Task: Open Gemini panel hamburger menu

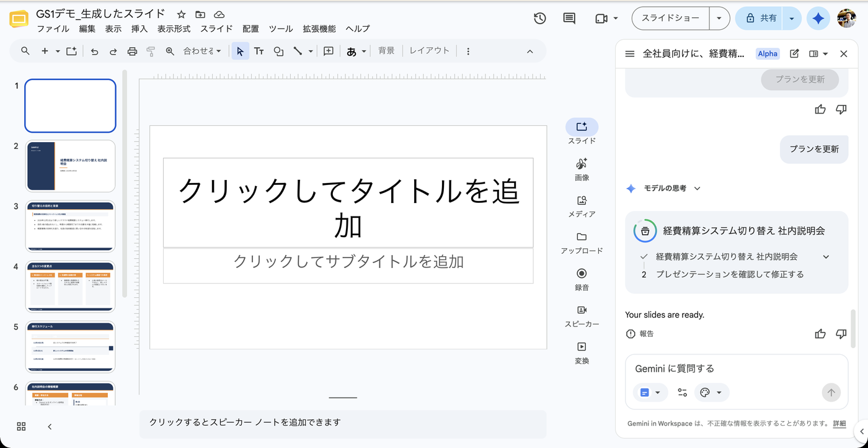Action: [630, 54]
